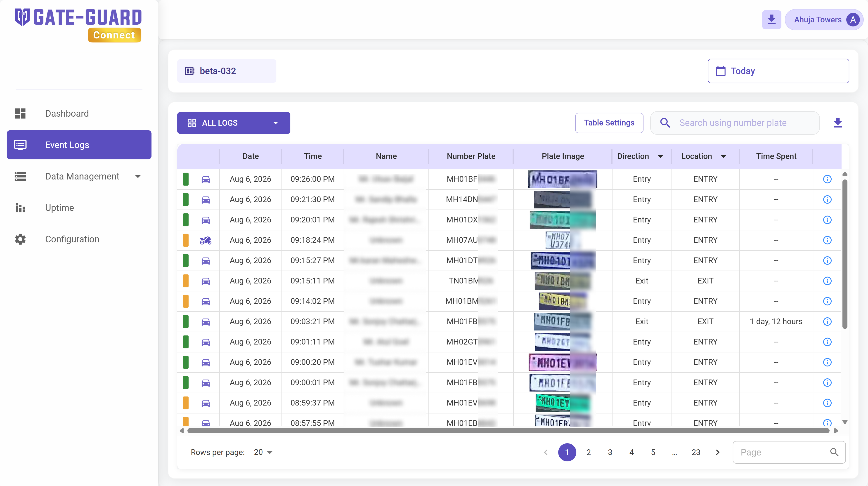Screen dimensions: 868x486
Task: Open the Today date picker
Action: (778, 71)
